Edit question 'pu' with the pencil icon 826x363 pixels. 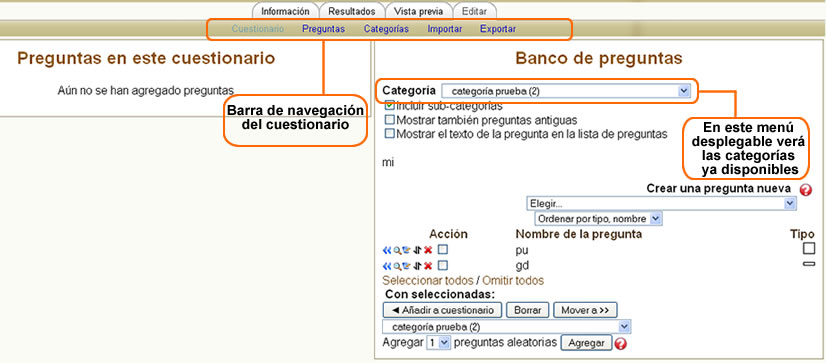point(406,249)
